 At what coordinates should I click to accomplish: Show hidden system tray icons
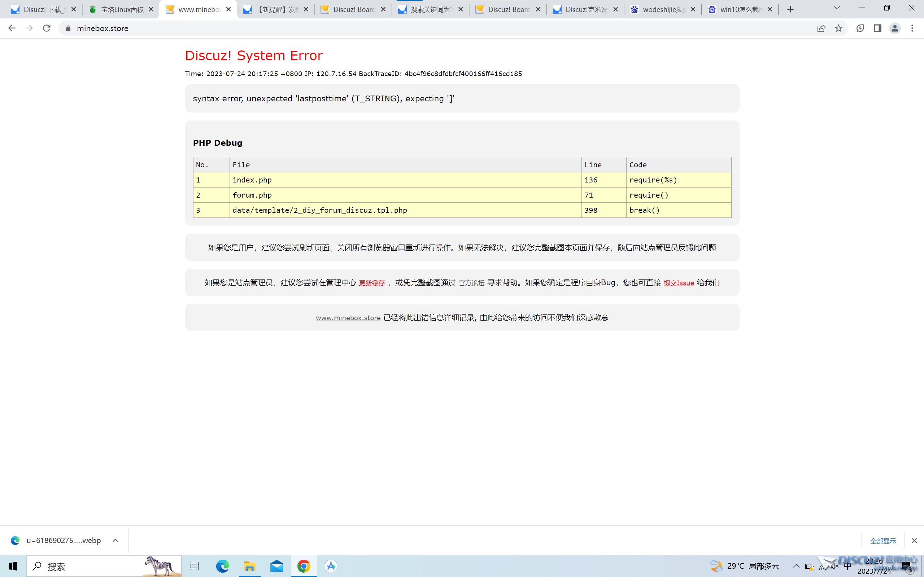[x=796, y=566]
